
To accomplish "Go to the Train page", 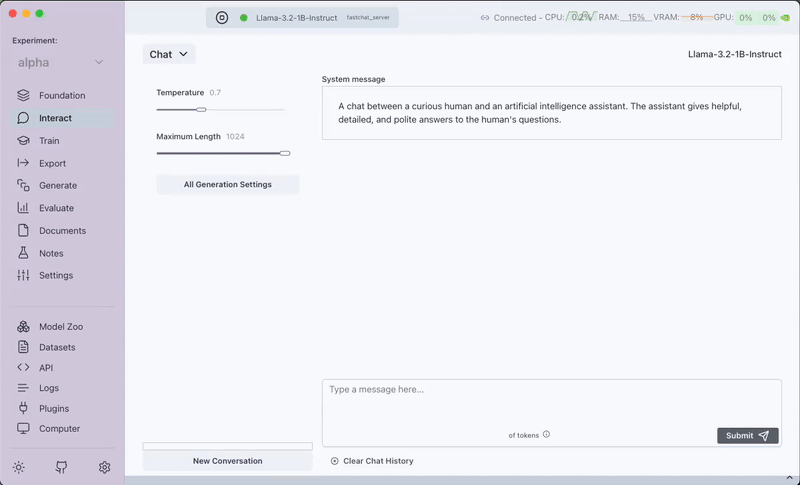I will point(49,141).
